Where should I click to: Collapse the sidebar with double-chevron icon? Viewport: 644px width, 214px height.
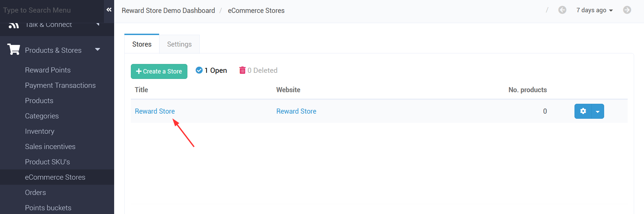coord(109,10)
